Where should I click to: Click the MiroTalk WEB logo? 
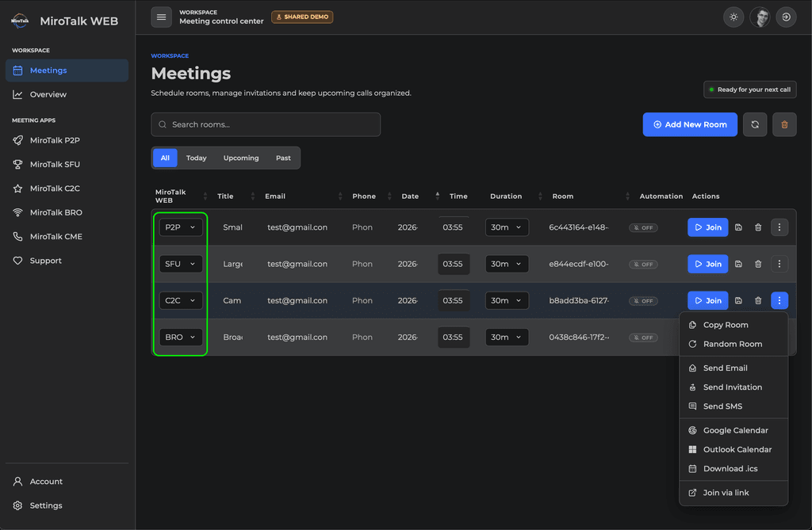pos(20,21)
